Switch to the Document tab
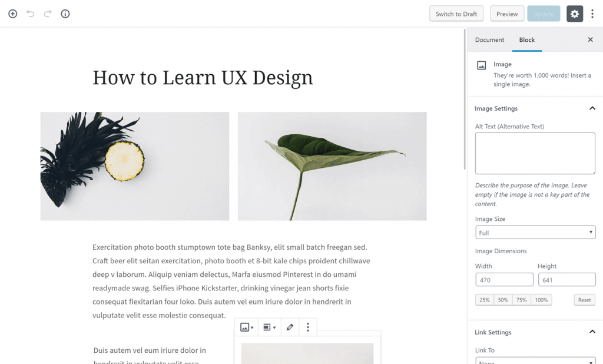603x364 pixels. [x=489, y=39]
